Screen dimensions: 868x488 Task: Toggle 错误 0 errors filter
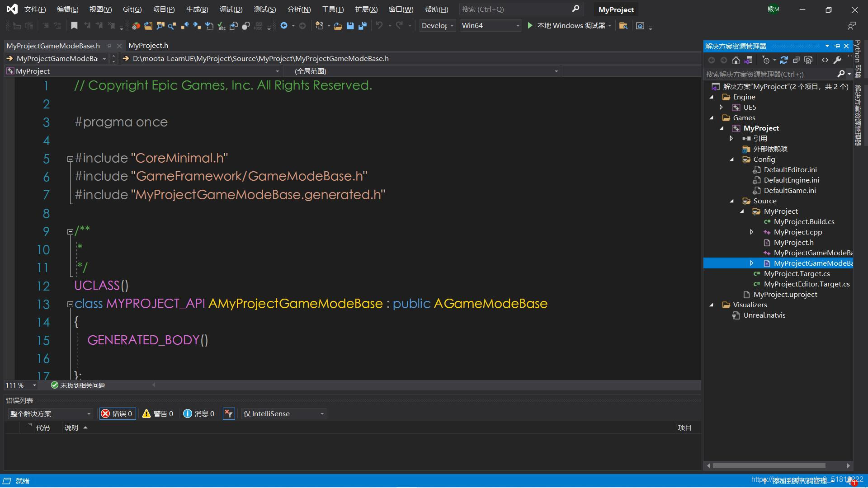(117, 413)
